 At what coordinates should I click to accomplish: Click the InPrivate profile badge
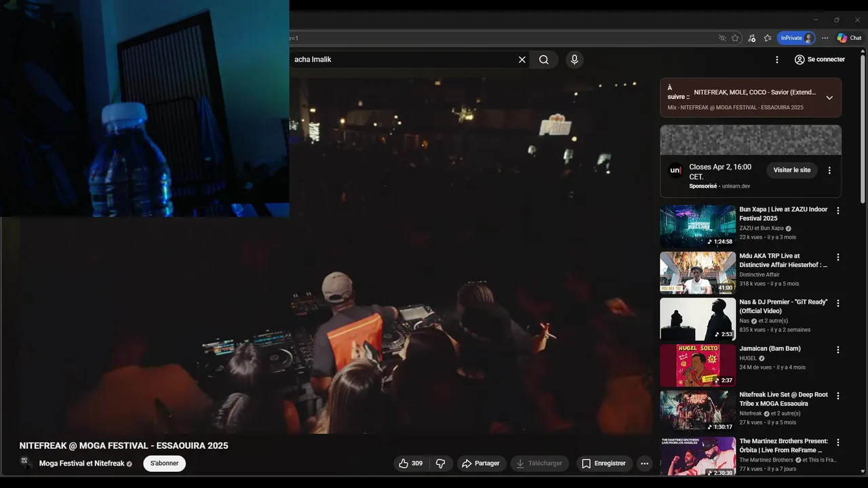coord(796,38)
